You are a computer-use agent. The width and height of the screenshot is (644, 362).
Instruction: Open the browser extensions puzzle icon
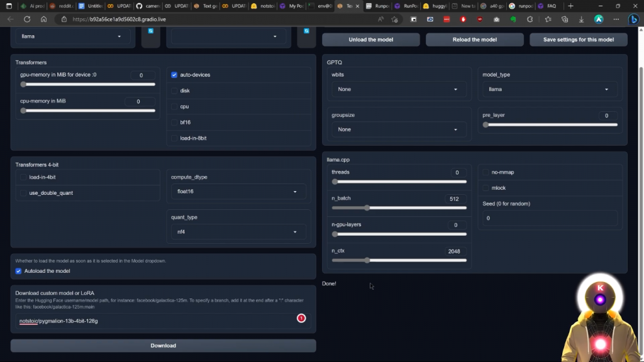[x=530, y=19]
